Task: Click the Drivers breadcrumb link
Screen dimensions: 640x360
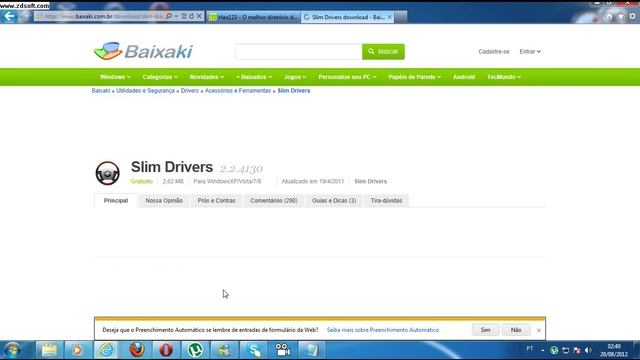Action: click(x=189, y=91)
